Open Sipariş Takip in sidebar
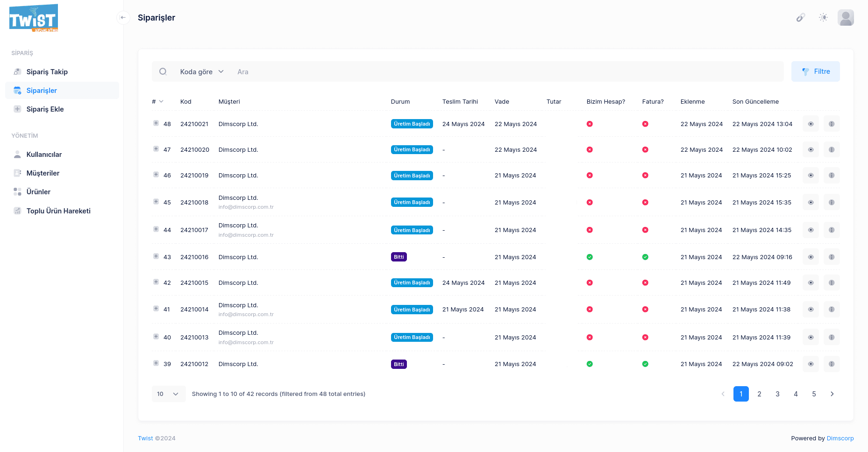The width and height of the screenshot is (868, 452). pos(47,72)
